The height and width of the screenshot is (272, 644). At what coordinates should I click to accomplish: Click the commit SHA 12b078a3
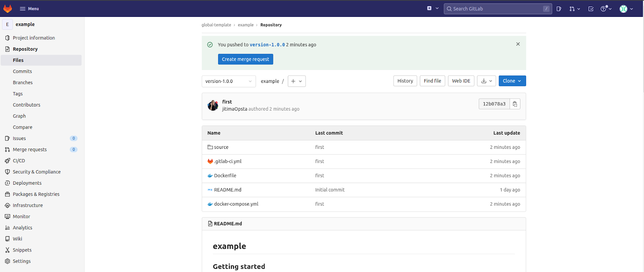[494, 104]
